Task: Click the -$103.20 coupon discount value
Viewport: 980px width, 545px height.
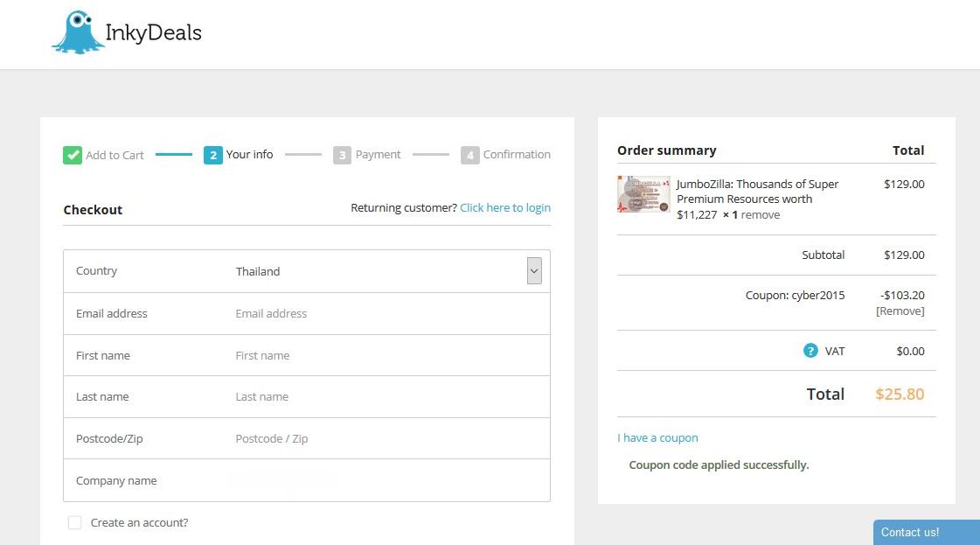Action: (902, 296)
